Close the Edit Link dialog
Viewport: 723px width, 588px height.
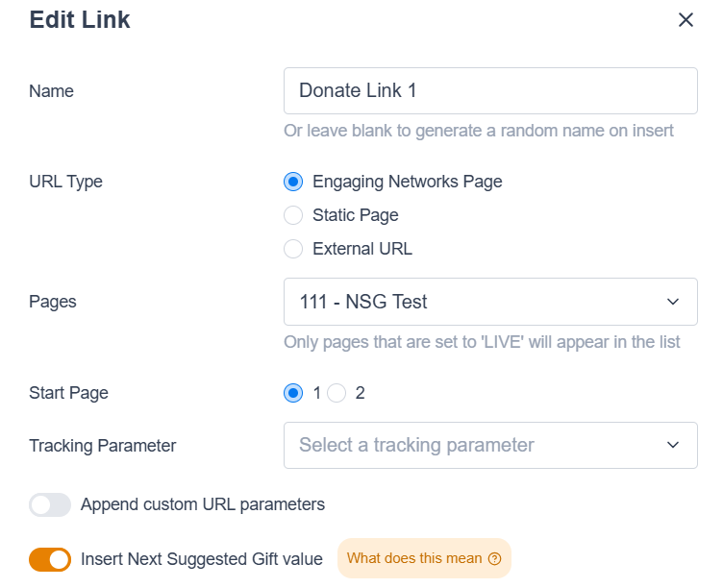pyautogui.click(x=686, y=20)
